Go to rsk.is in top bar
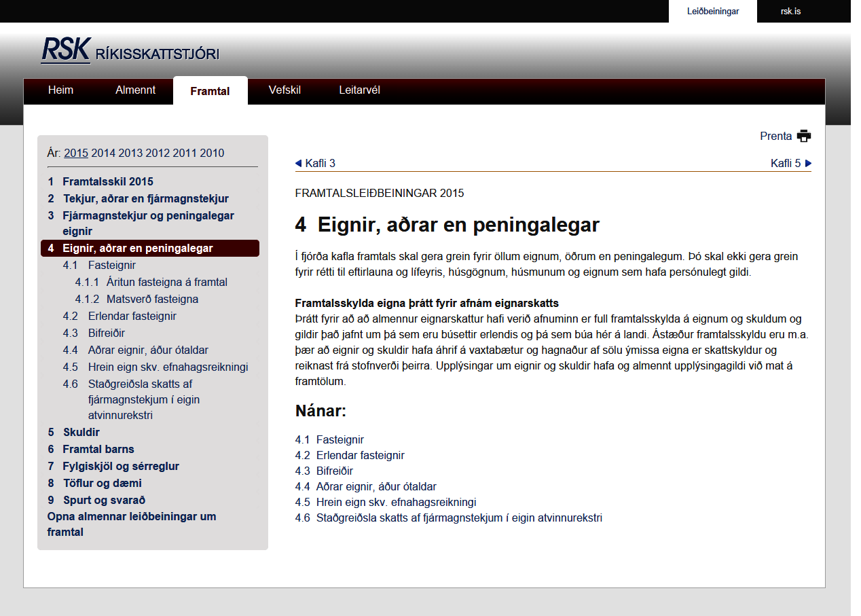The width and height of the screenshot is (861, 616). coord(790,12)
